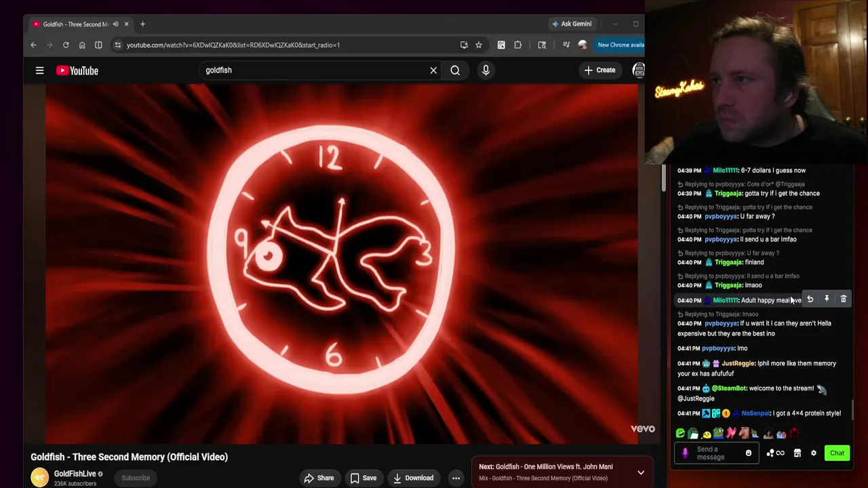
Task: Open more actions three-dot menu
Action: click(x=456, y=478)
